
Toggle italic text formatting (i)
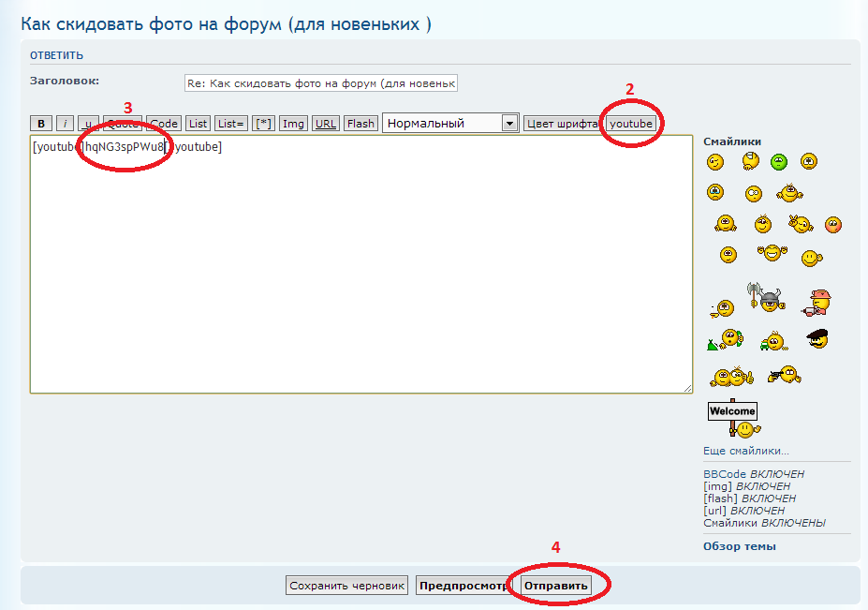click(x=65, y=124)
